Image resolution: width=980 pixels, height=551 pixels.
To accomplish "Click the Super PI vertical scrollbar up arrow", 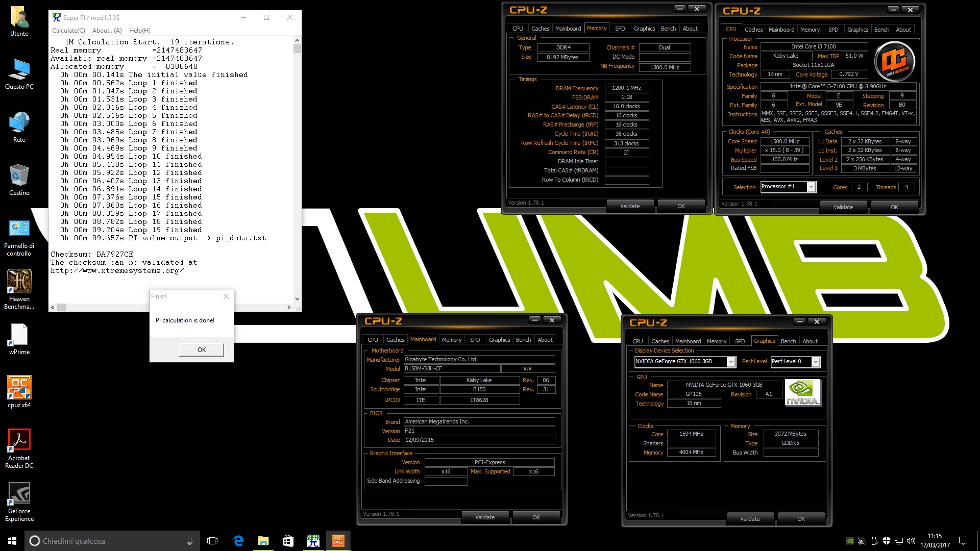I will (x=297, y=40).
